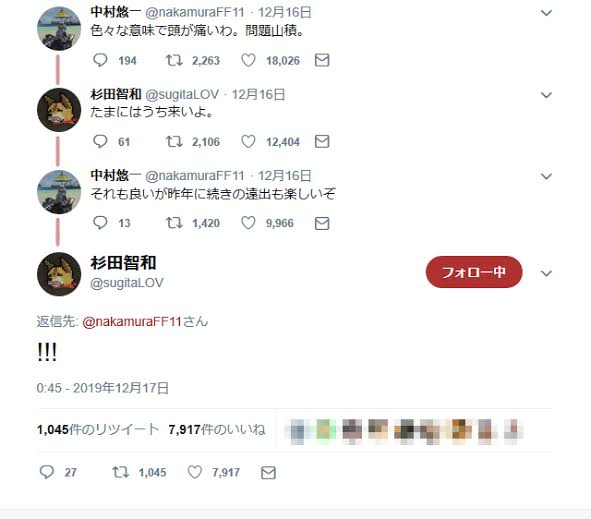Open the chevron menu on たまにはうち来いよ tweet
This screenshot has height=519, width=591.
[546, 95]
